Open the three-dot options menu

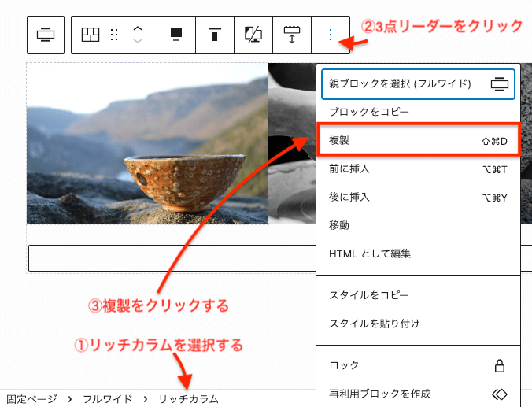pos(331,35)
